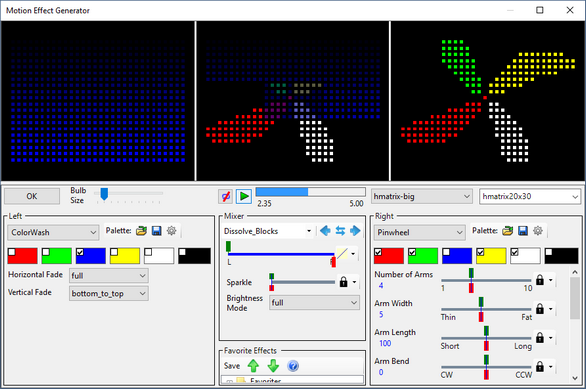Screen dimensions: 586x389
Task: Save the Left palette with disk icon
Action: (x=157, y=231)
